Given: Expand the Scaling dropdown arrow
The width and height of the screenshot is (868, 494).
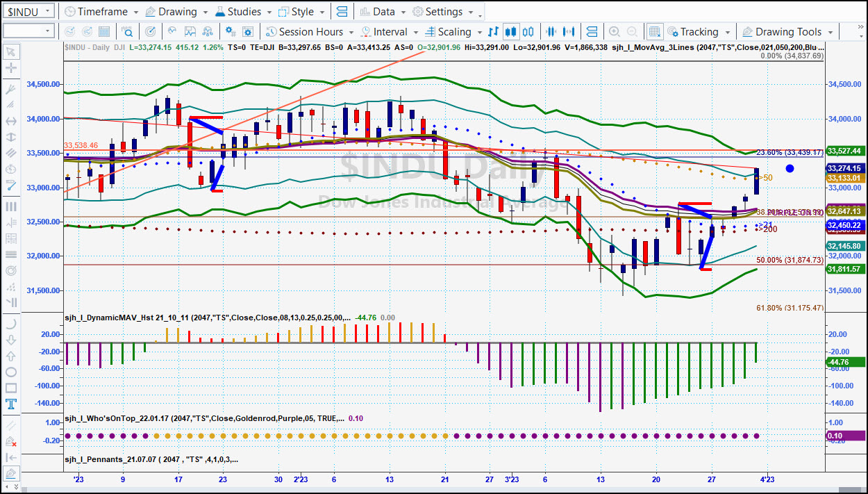Looking at the screenshot, I should click(479, 32).
